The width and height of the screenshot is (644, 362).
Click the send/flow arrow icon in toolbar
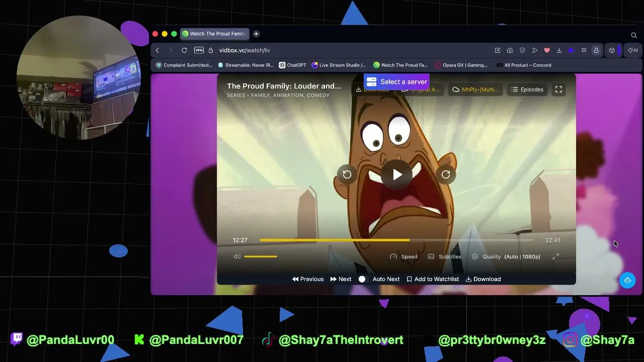click(535, 50)
